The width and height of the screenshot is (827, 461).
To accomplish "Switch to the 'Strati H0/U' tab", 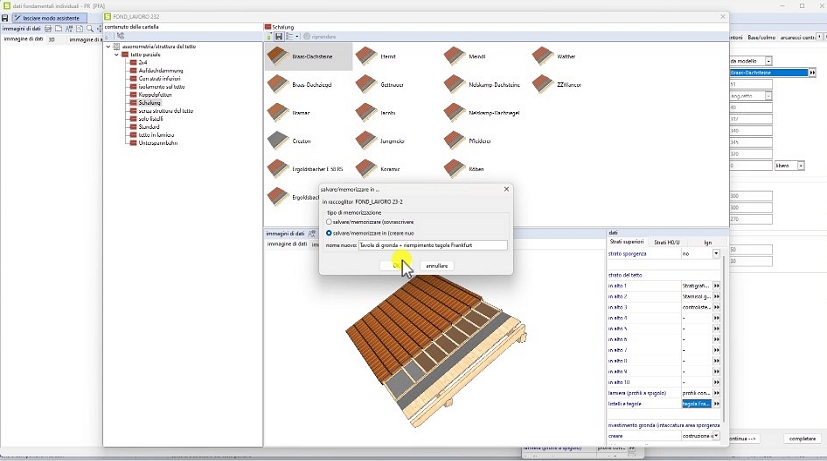I will click(x=667, y=242).
